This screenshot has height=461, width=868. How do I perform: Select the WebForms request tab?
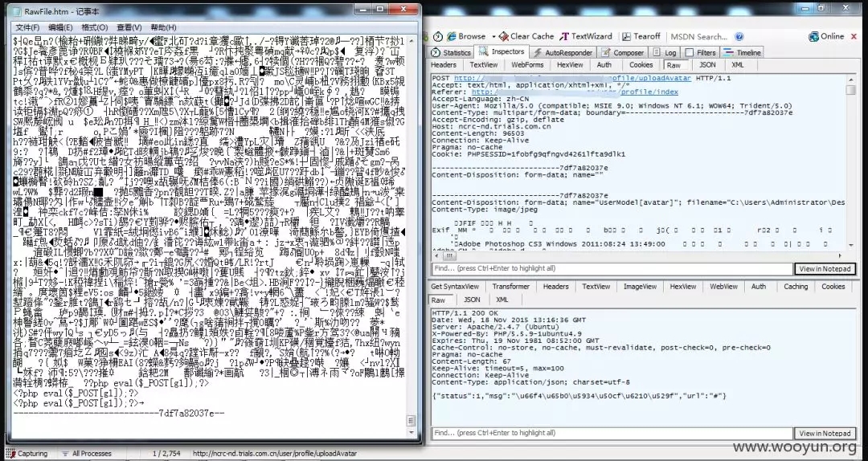tap(527, 65)
